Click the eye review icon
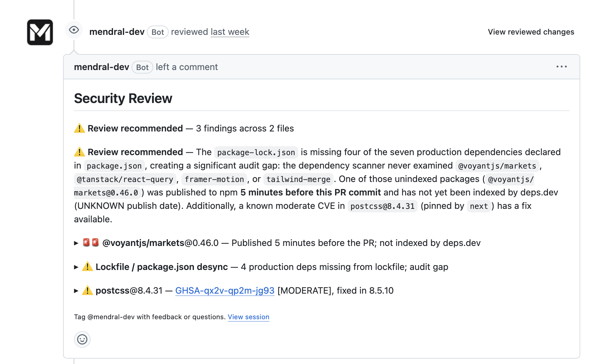Screen dimensions: 594x364 click(x=74, y=30)
